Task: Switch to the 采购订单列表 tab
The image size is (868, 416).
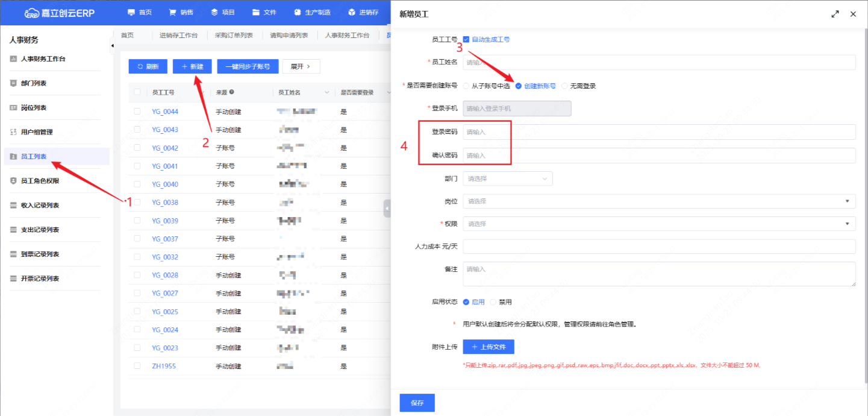Action: [x=234, y=36]
